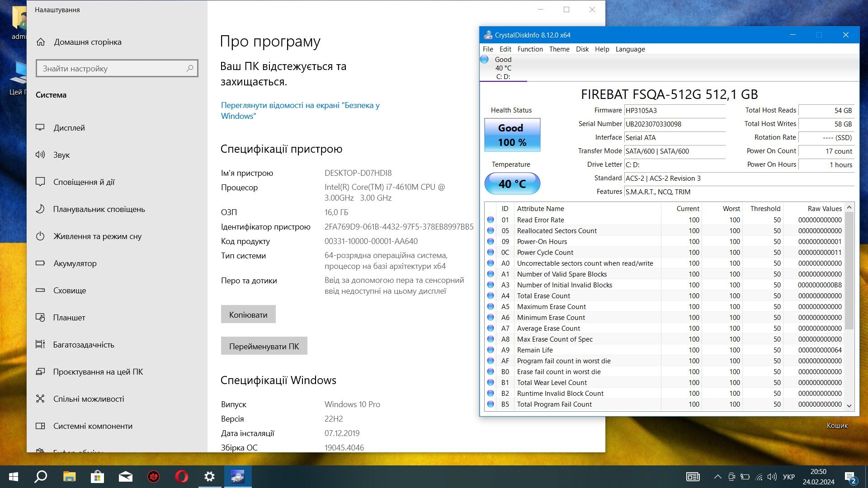Click the Power icon 'Живлення та режим сну'
The height and width of the screenshot is (488, 868).
coord(40,236)
